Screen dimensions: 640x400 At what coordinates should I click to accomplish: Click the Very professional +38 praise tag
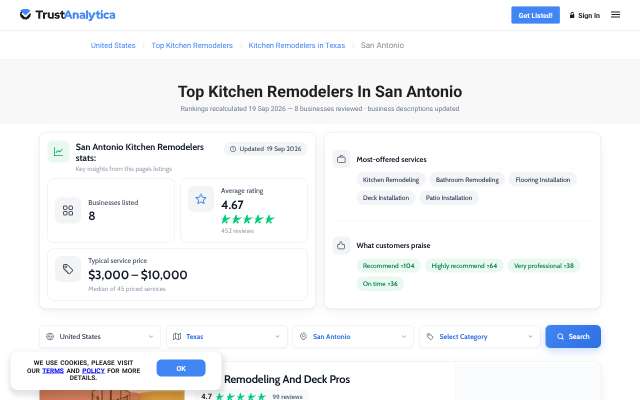pos(544,266)
